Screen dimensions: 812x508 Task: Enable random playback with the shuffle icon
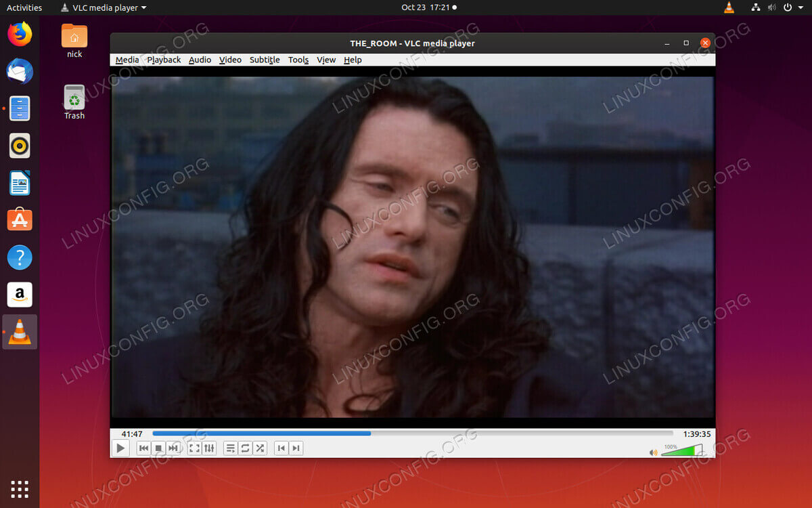coord(261,448)
